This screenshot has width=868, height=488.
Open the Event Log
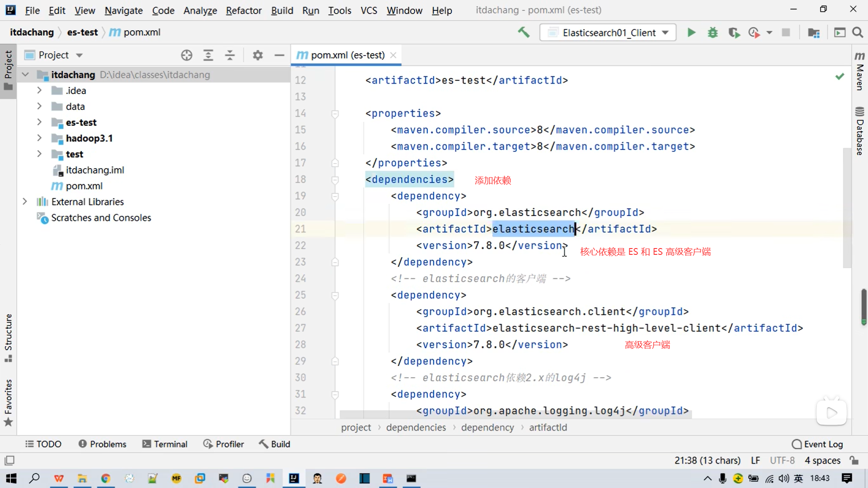click(817, 444)
